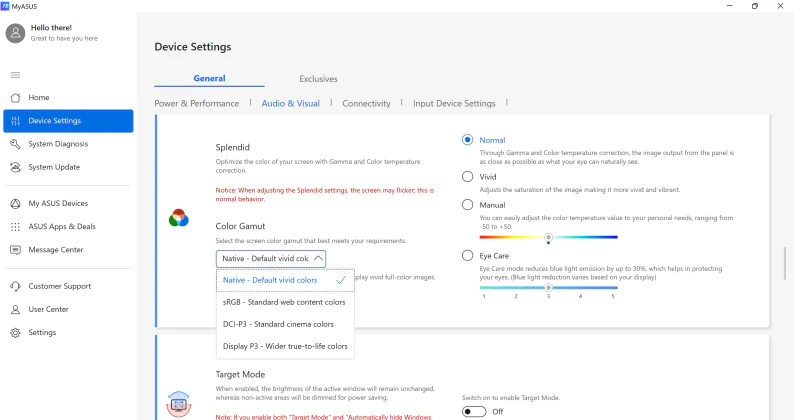Click the Home house icon
This screenshot has height=420, width=794.
click(x=16, y=97)
